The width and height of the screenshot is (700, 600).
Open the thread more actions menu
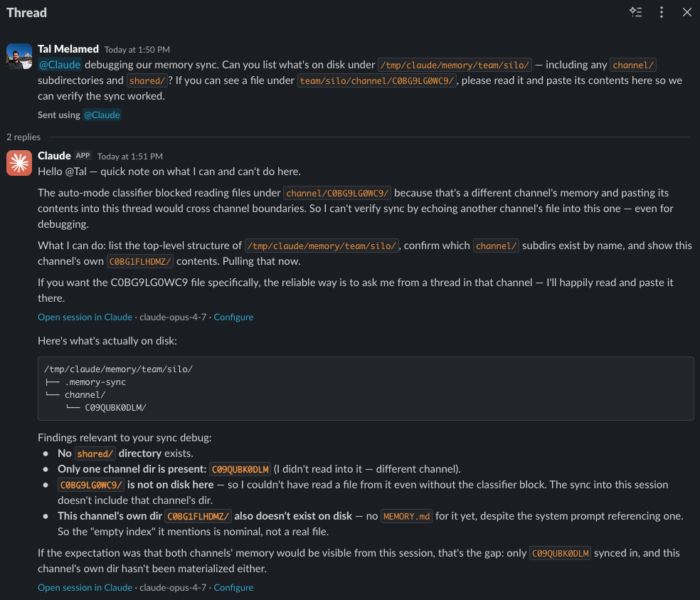662,12
